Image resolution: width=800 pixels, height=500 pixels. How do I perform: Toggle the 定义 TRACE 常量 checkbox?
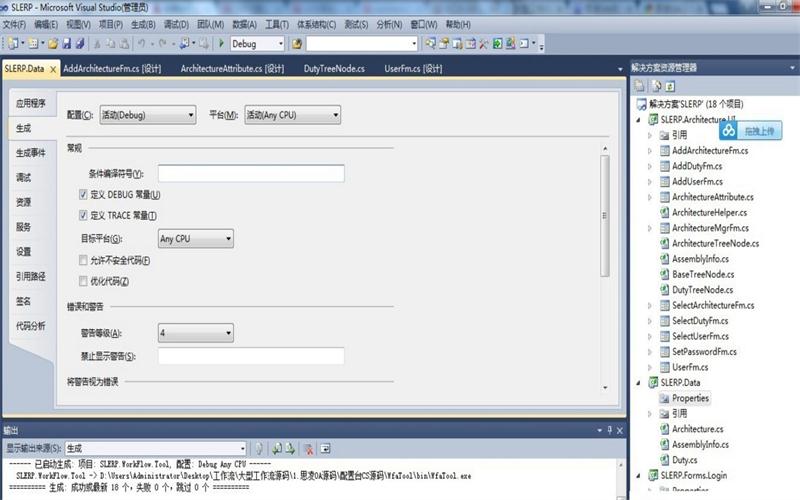[x=83, y=215]
